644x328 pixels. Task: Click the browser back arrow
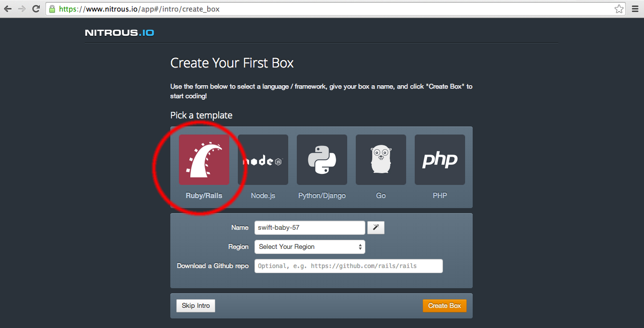coord(8,9)
